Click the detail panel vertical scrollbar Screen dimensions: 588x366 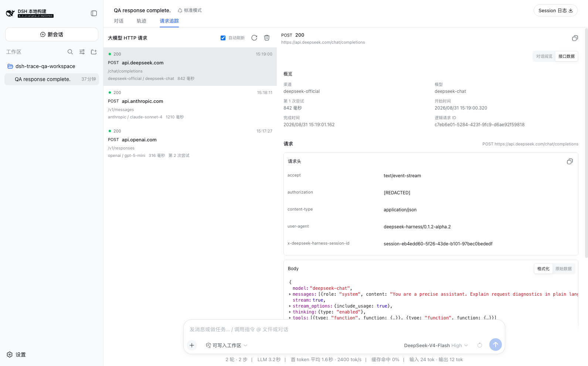tap(586, 142)
